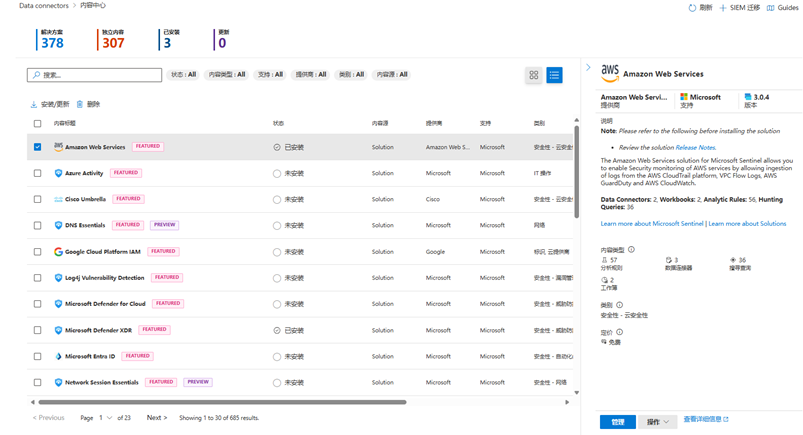Open Learn more about Microsoft Sentinel link

click(652, 223)
